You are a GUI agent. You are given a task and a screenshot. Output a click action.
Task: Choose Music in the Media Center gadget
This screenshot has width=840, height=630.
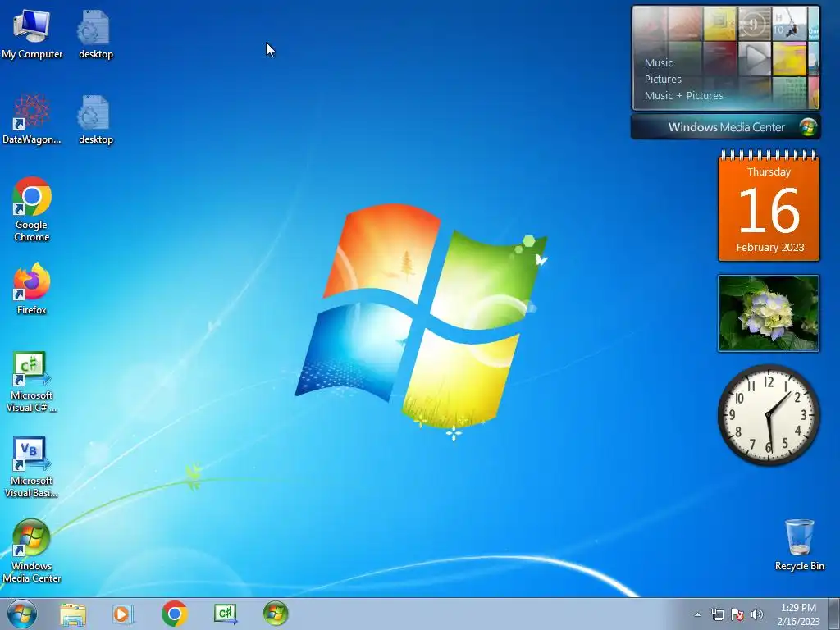click(x=659, y=62)
